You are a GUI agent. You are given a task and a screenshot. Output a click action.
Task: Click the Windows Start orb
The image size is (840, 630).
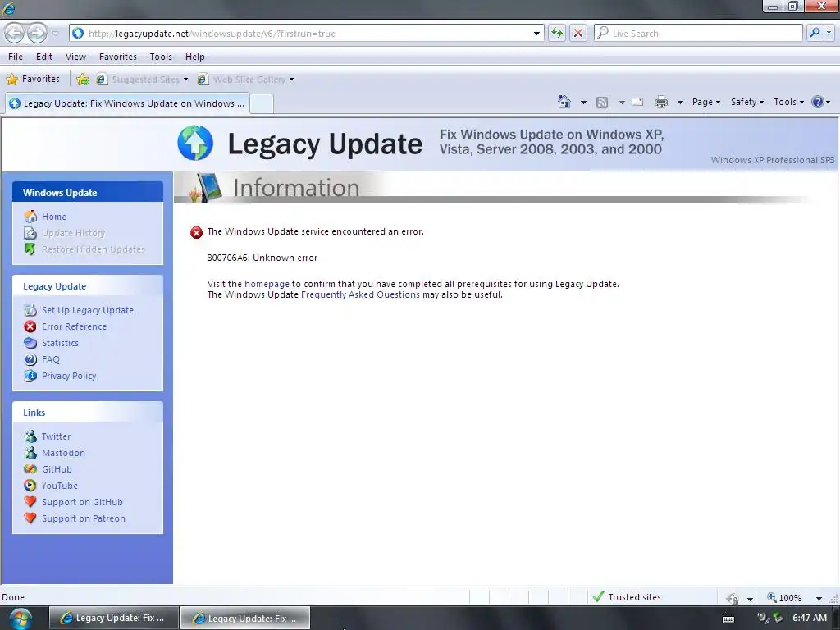[x=20, y=619]
